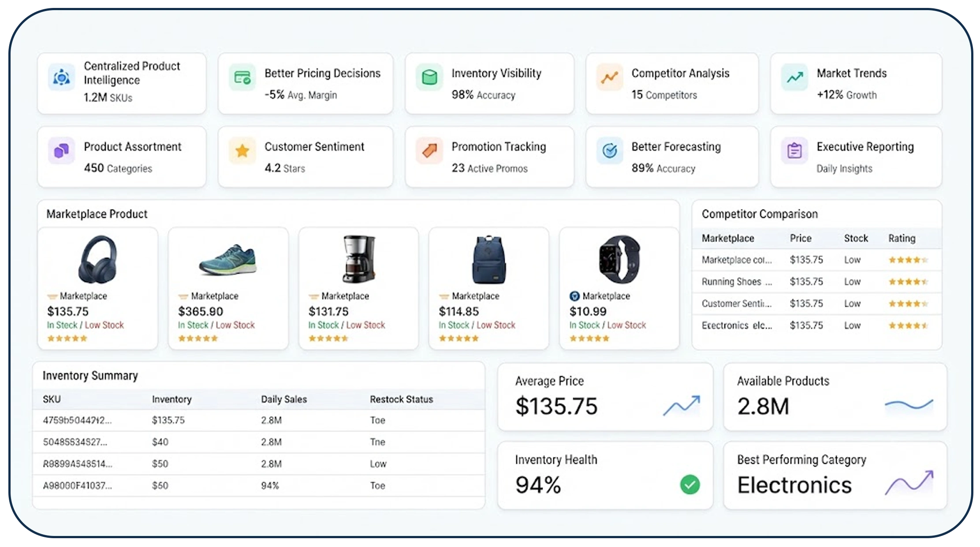The height and width of the screenshot is (547, 980).
Task: Click the Marketplace cor... competitor row name
Action: pos(737,260)
